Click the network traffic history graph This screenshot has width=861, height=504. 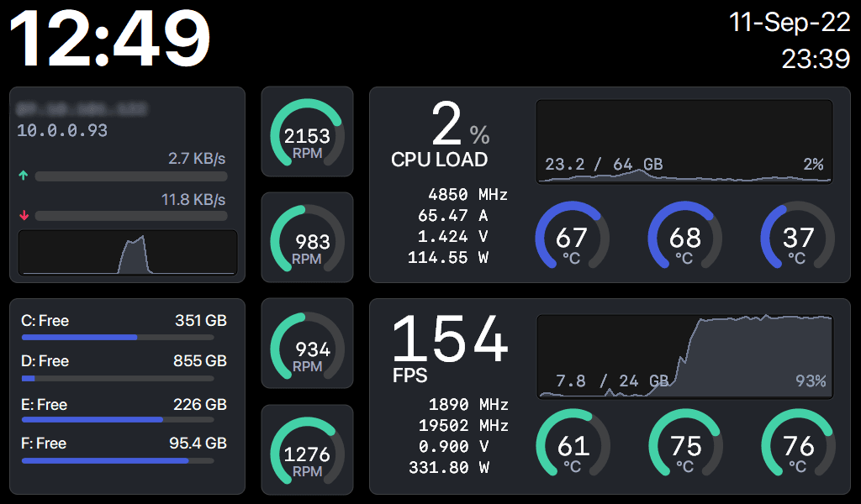[x=127, y=251]
